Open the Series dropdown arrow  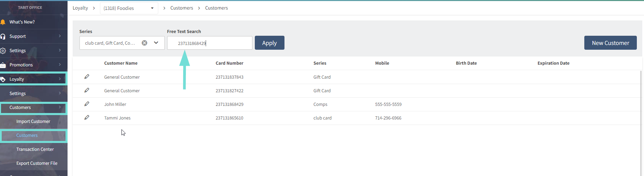pyautogui.click(x=156, y=43)
